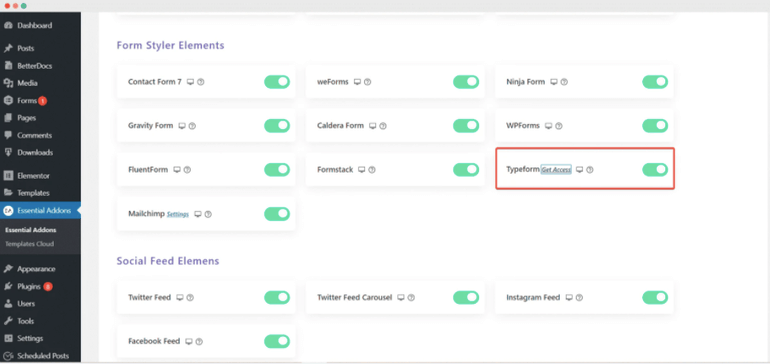770x364 pixels.
Task: Open the Facebook Feed help icon
Action: (199, 341)
